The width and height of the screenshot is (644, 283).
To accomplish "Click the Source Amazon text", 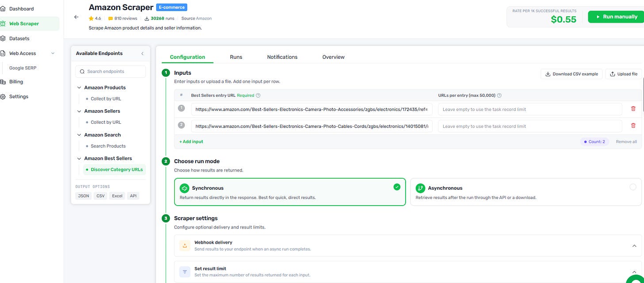I will pos(196,19).
